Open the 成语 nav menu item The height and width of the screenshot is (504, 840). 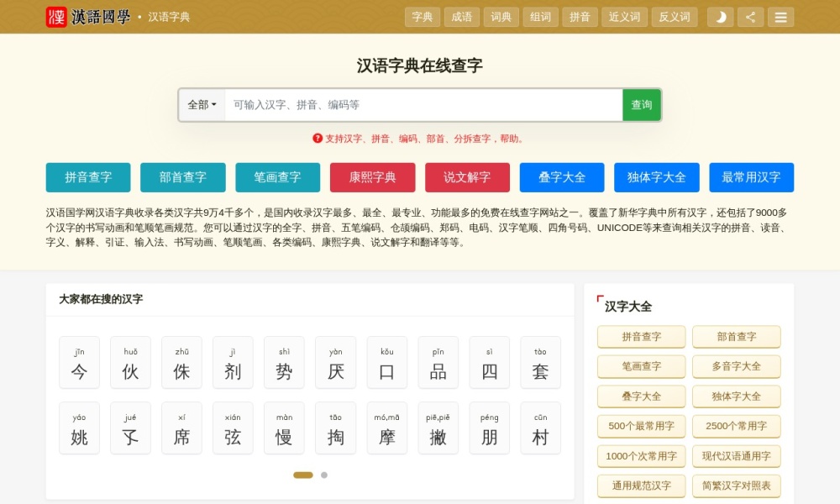click(x=462, y=16)
